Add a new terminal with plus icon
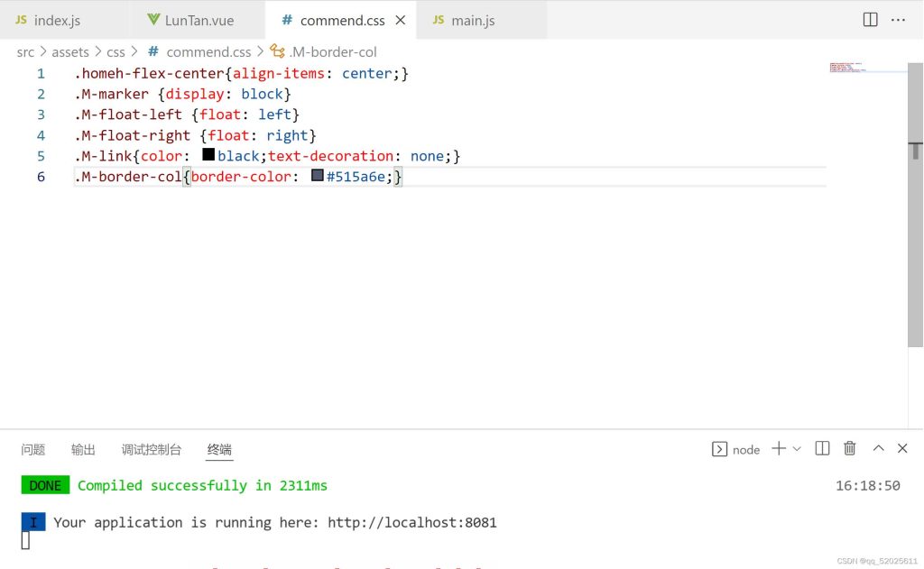 [x=778, y=448]
